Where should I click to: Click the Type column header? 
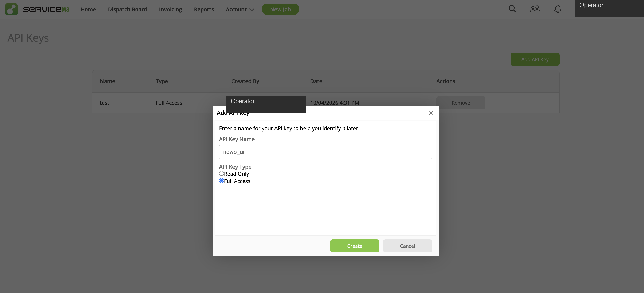pos(162,81)
